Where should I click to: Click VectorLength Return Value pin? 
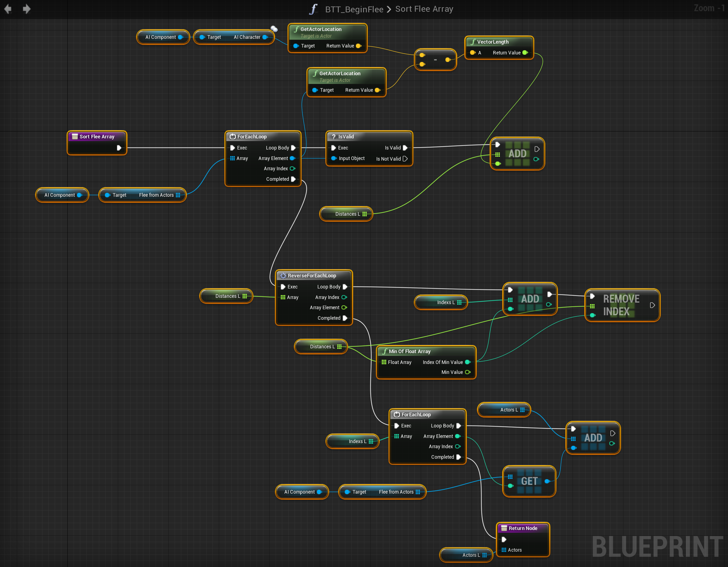click(525, 53)
